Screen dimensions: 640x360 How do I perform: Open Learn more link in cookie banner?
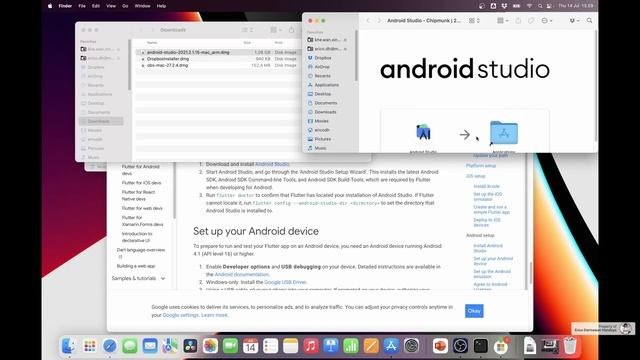tap(214, 315)
